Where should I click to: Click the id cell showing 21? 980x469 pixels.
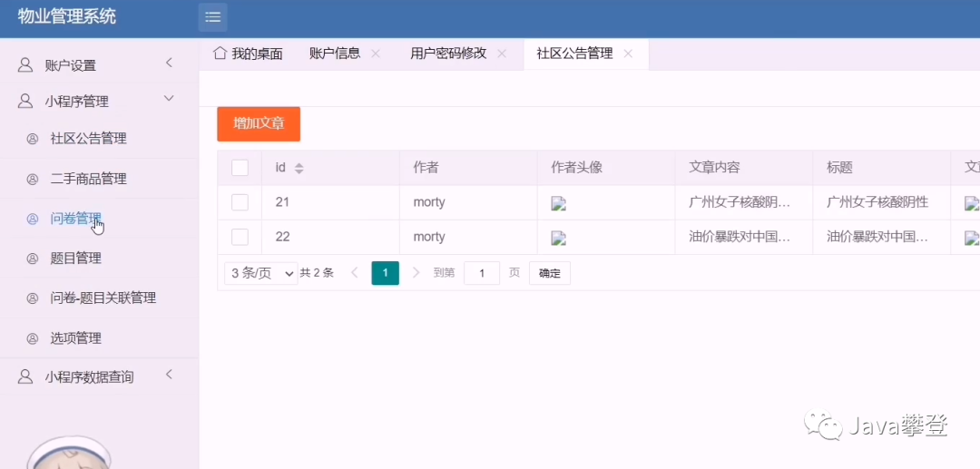[x=330, y=202]
